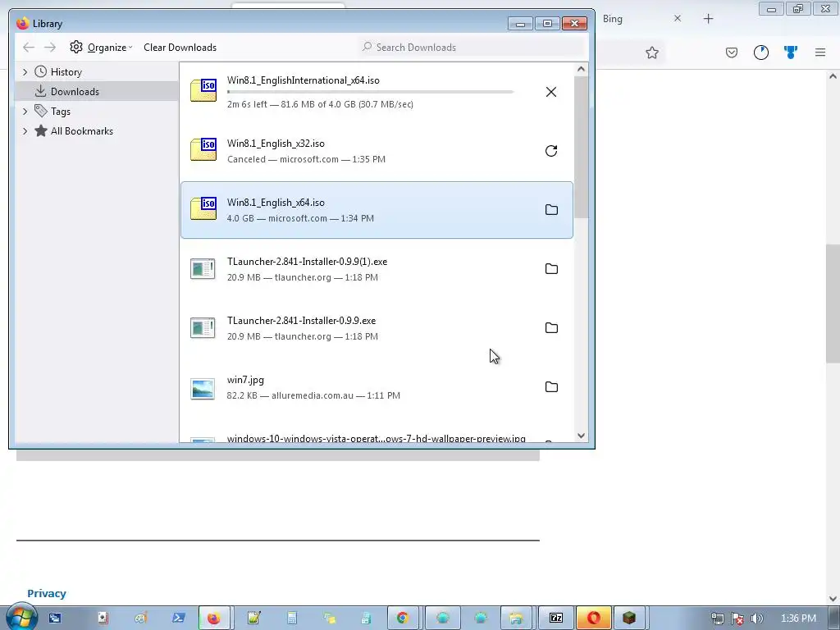Expand the Tags tree node

25,112
